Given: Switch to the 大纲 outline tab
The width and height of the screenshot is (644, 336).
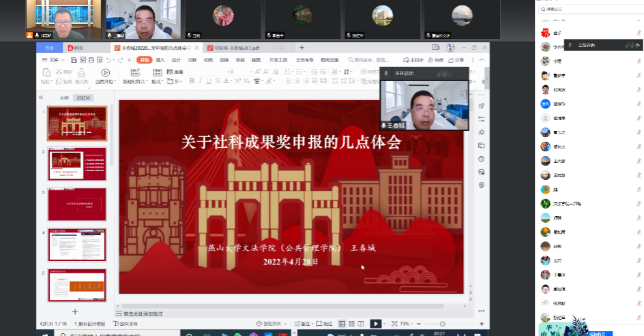Looking at the screenshot, I should (x=64, y=97).
